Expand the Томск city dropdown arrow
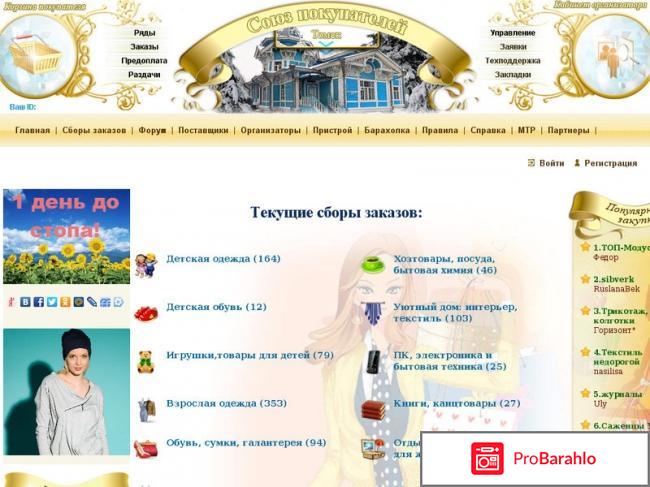This screenshot has width=650, height=487. pyautogui.click(x=326, y=44)
